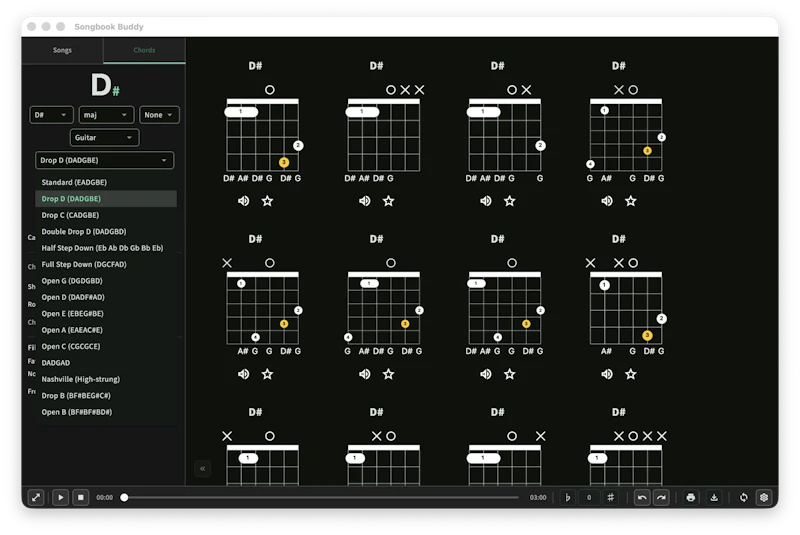Choose Drop B (BF#BEG#C#) tuning
Screen dimensions: 800x535
pos(106,395)
